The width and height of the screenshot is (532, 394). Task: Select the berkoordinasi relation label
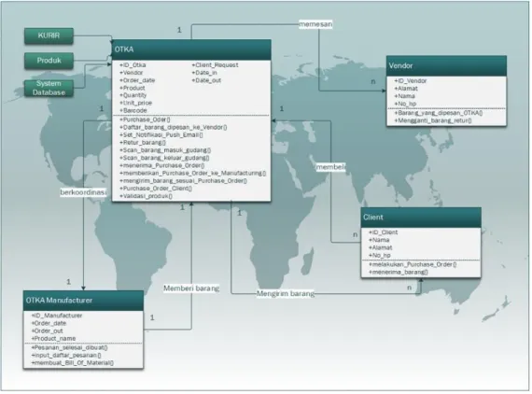pyautogui.click(x=83, y=192)
